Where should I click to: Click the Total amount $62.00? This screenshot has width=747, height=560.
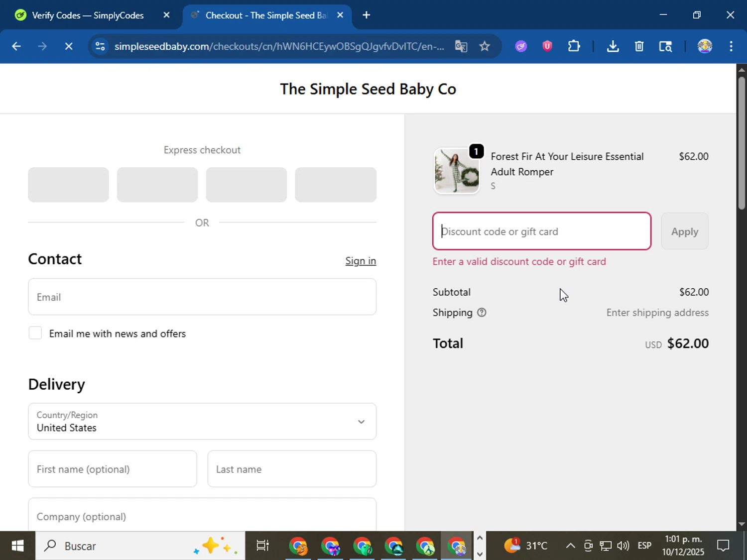688,343
